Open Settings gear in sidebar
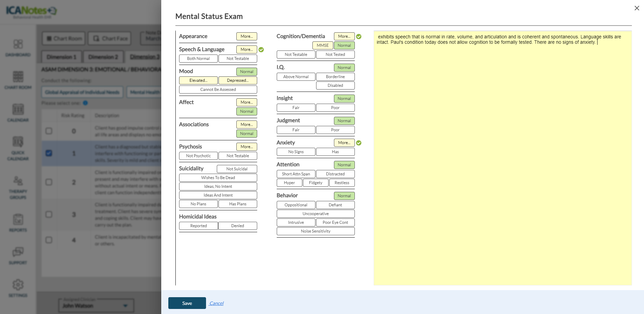 [x=18, y=288]
